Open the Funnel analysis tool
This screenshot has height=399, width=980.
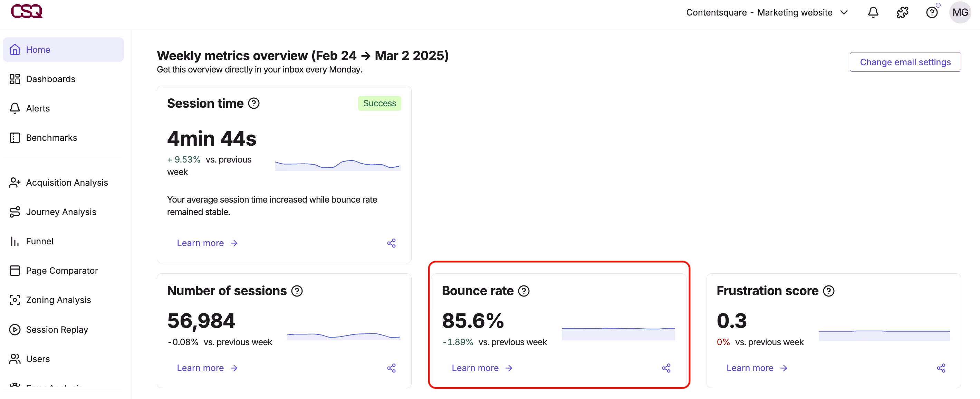click(x=39, y=241)
